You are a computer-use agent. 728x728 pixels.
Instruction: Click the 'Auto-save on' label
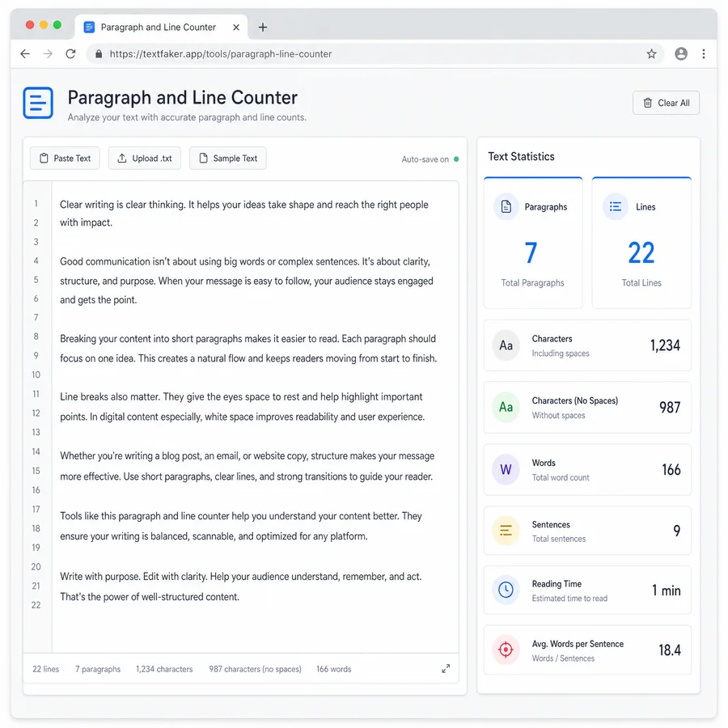[x=425, y=159]
